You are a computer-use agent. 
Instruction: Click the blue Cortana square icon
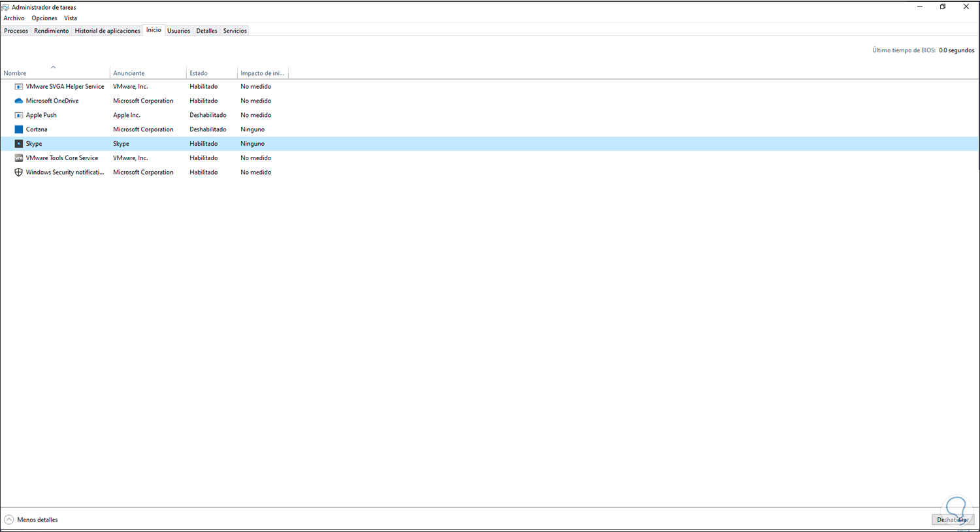point(19,129)
